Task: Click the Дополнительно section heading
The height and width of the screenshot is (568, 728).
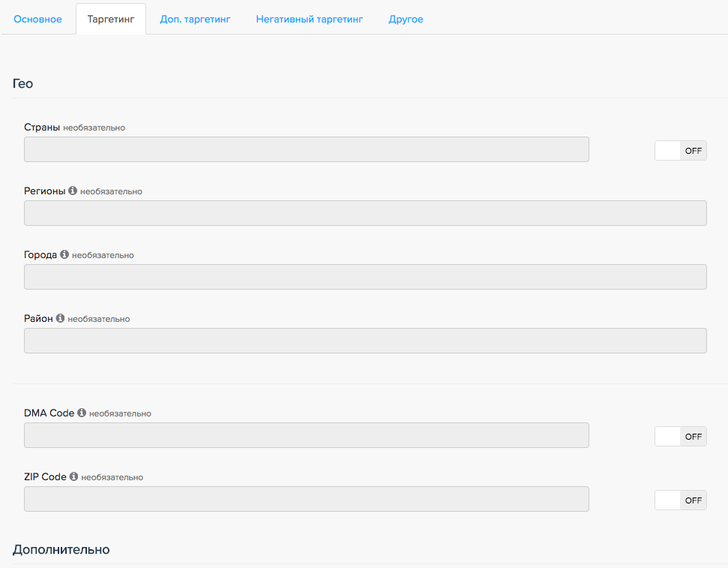Action: coord(61,550)
